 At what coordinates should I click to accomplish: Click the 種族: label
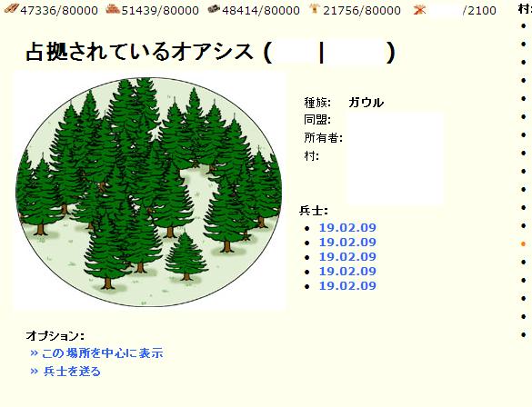coord(317,103)
